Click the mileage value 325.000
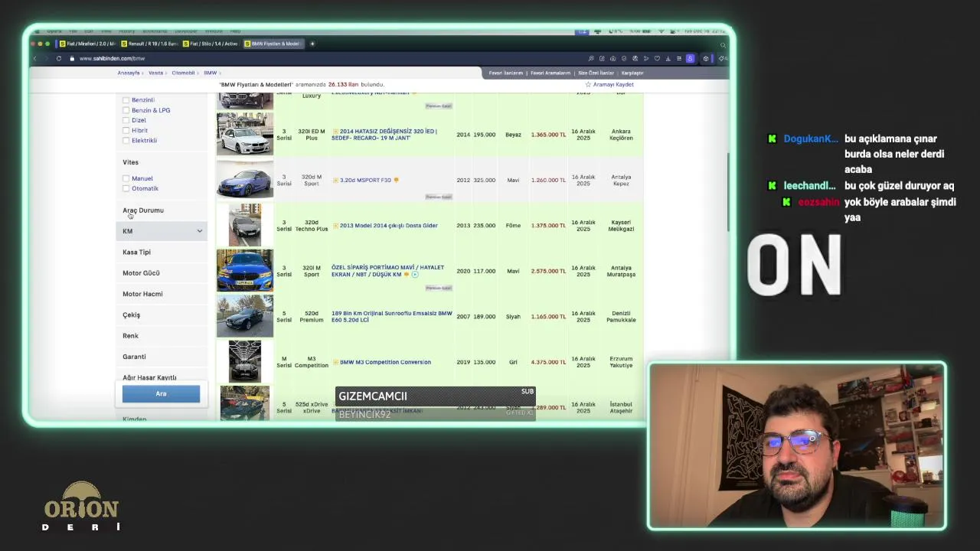980x551 pixels. click(484, 180)
